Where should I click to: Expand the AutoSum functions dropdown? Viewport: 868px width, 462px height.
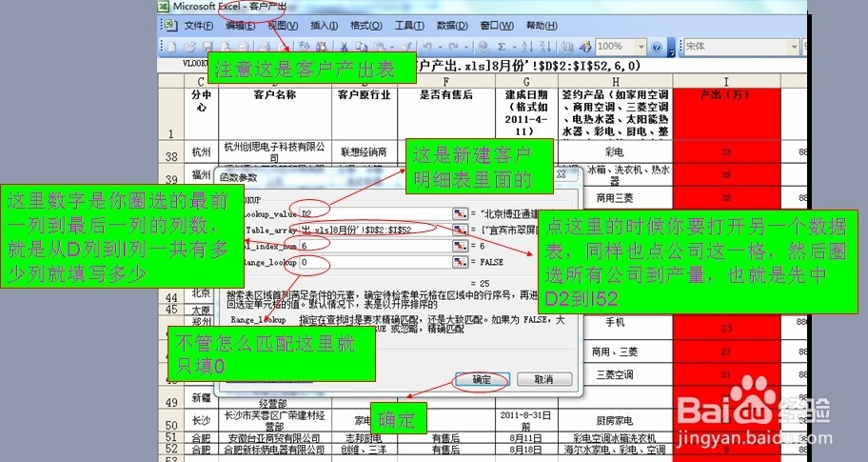click(x=514, y=48)
